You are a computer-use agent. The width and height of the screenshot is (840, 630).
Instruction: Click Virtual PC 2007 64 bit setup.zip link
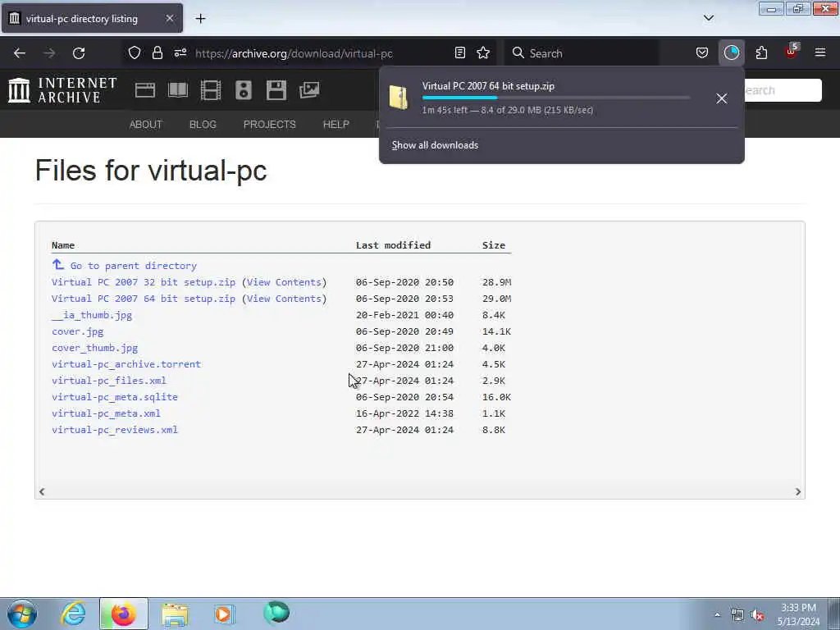(x=144, y=299)
